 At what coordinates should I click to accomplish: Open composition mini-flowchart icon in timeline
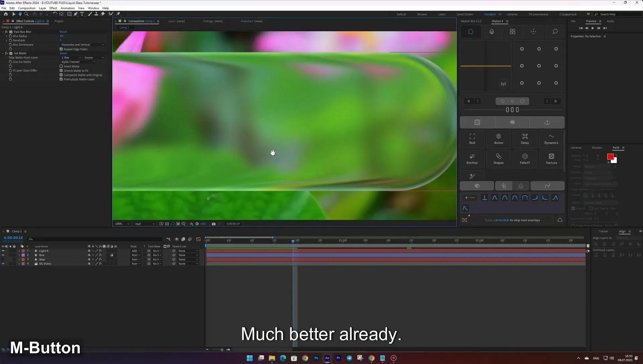tap(168, 239)
